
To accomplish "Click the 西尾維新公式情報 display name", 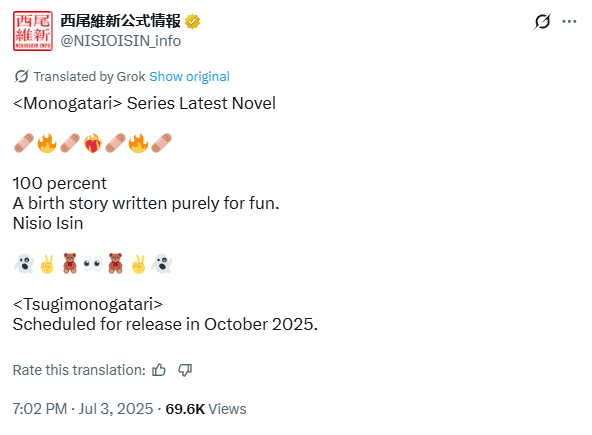I will click(x=120, y=21).
